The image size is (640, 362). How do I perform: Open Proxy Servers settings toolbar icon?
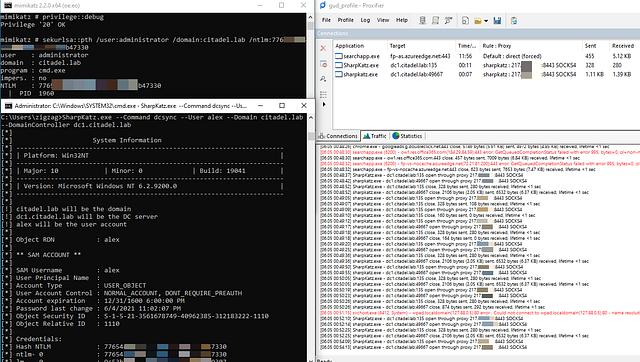click(x=422, y=20)
